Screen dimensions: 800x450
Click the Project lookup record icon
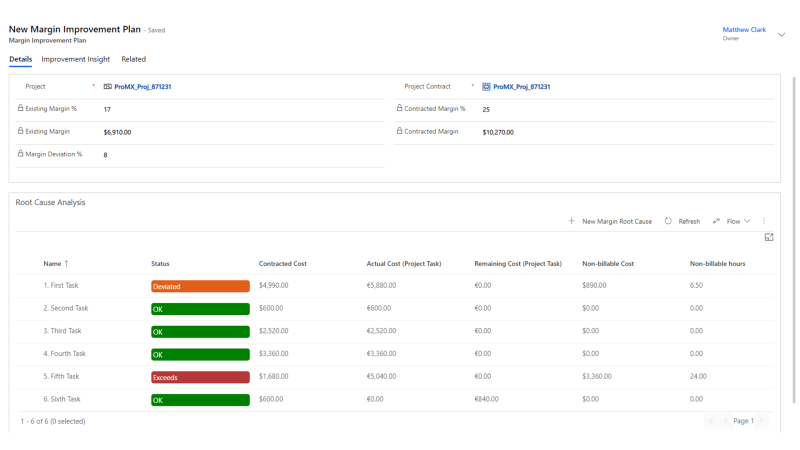(x=108, y=87)
